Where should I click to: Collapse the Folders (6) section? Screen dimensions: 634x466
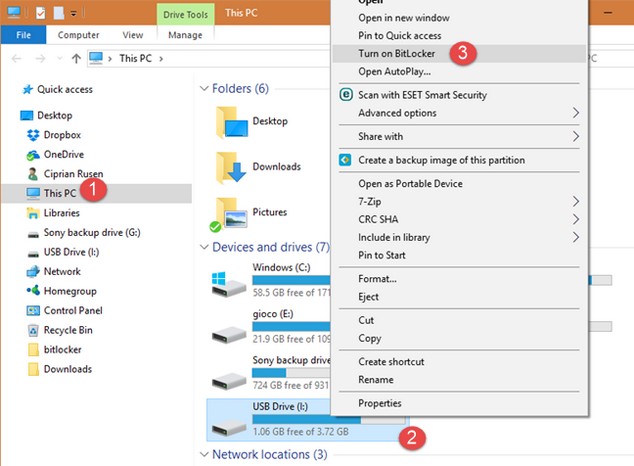click(205, 89)
